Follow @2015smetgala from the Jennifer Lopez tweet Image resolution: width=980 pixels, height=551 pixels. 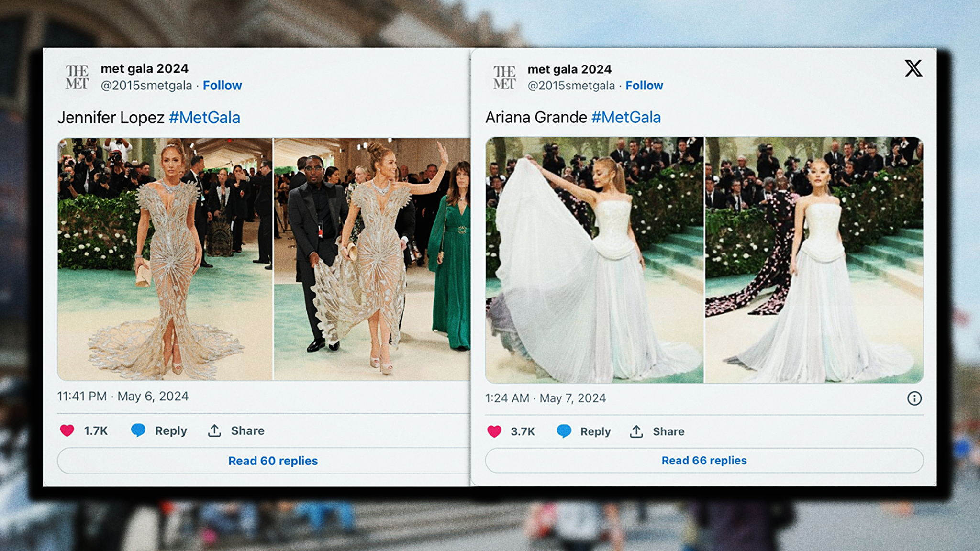coord(223,85)
